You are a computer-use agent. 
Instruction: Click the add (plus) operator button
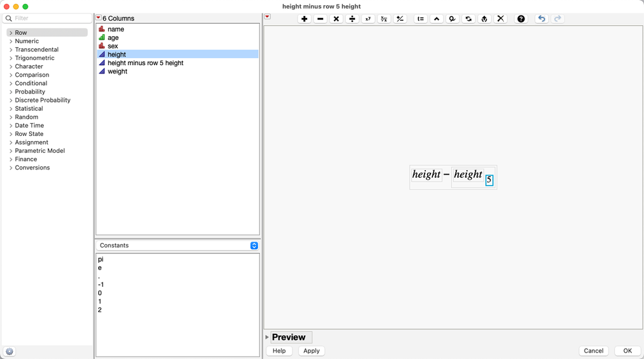304,19
